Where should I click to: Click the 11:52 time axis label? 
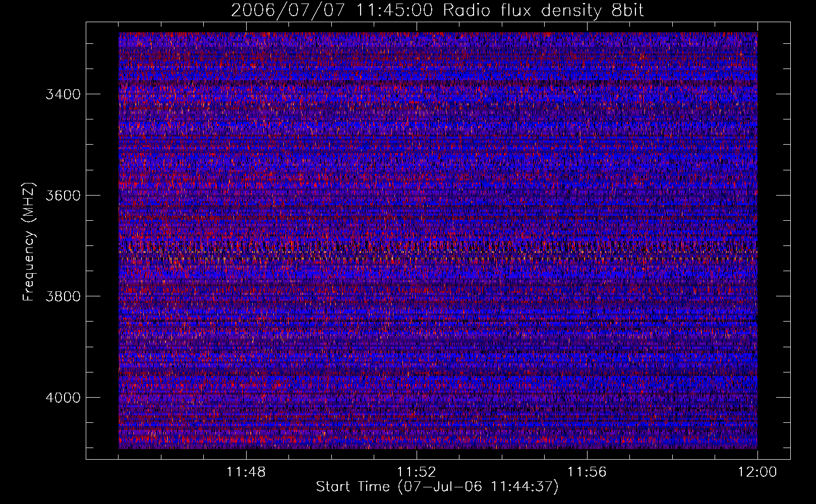(x=417, y=472)
